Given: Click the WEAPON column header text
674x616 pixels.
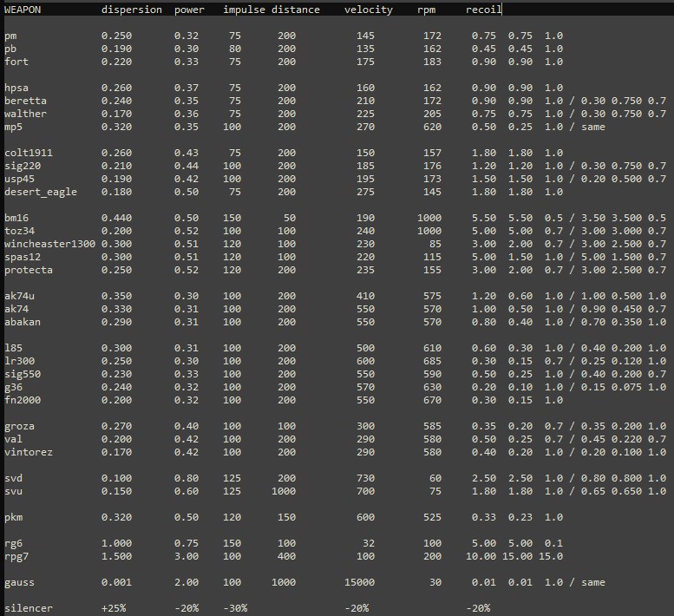Looking at the screenshot, I should coord(23,10).
